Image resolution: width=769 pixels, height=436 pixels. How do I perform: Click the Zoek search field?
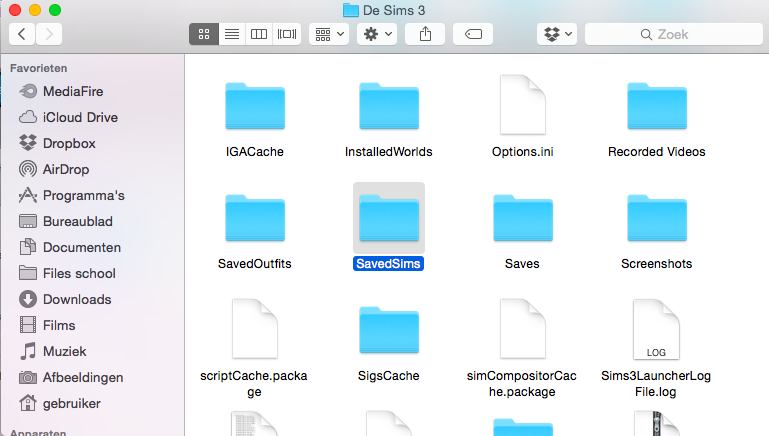673,34
